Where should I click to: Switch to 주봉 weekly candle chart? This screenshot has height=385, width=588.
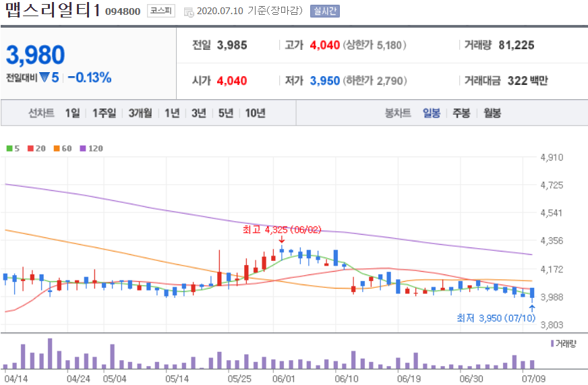[461, 113]
